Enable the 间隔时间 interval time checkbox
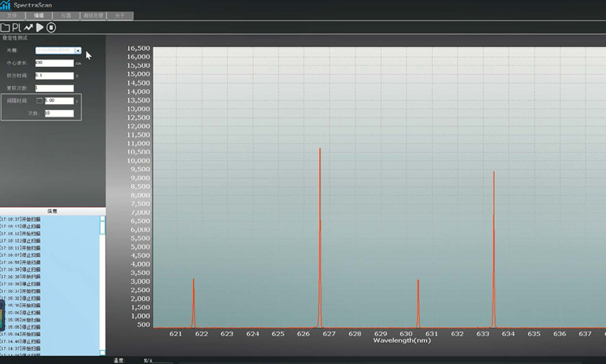 pos(40,100)
